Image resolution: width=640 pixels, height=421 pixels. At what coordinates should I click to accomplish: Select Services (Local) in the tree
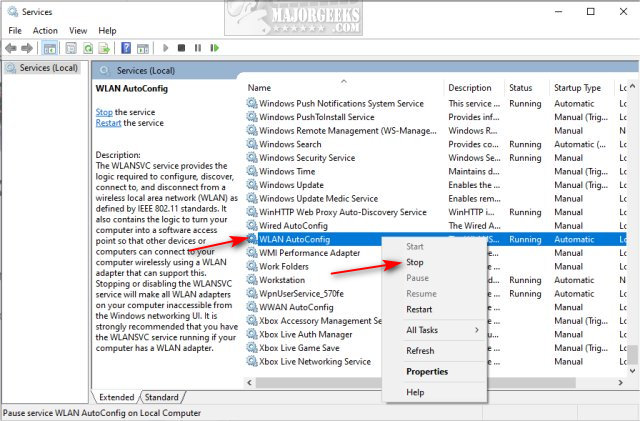coord(48,68)
